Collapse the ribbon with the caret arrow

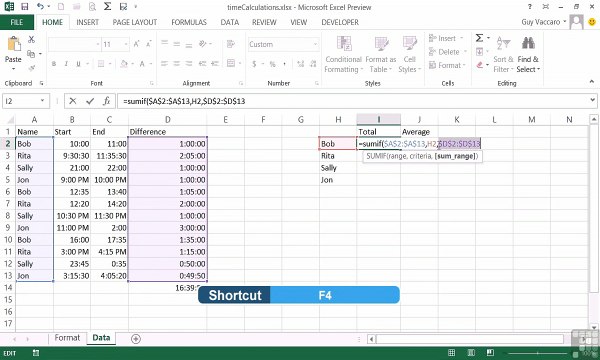(x=592, y=81)
